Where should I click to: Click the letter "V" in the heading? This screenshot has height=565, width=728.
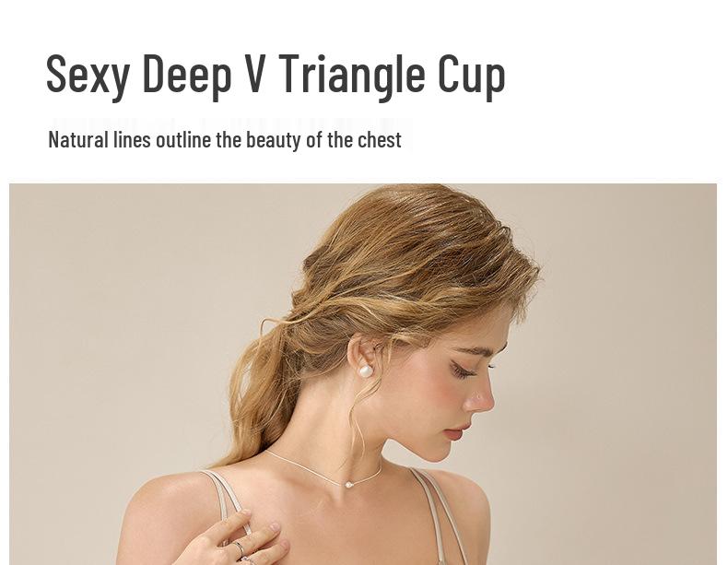255,73
